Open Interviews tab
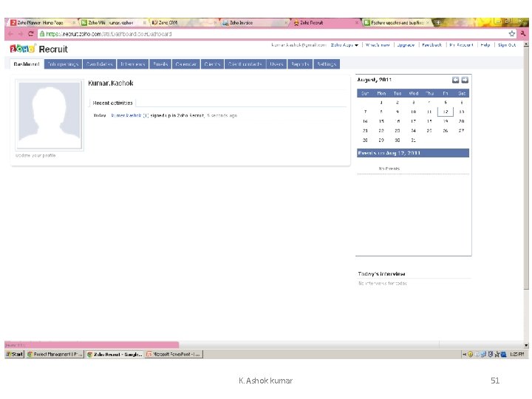Image resolution: width=532 pixels, height=399 pixels. click(133, 64)
